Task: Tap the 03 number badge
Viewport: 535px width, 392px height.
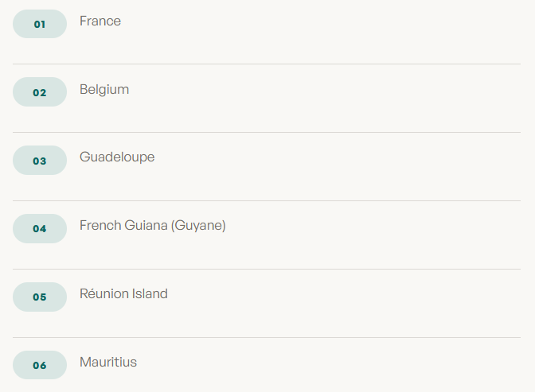Action: click(40, 161)
